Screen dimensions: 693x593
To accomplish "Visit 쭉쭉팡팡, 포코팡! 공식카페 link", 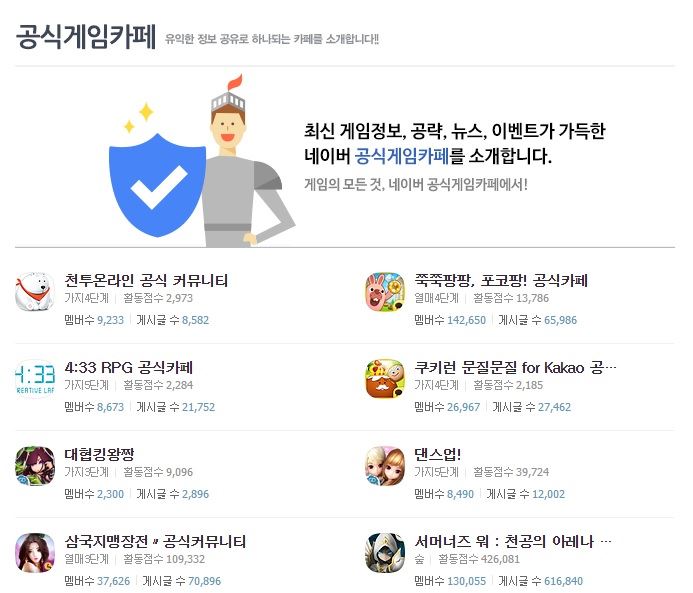I will [501, 281].
